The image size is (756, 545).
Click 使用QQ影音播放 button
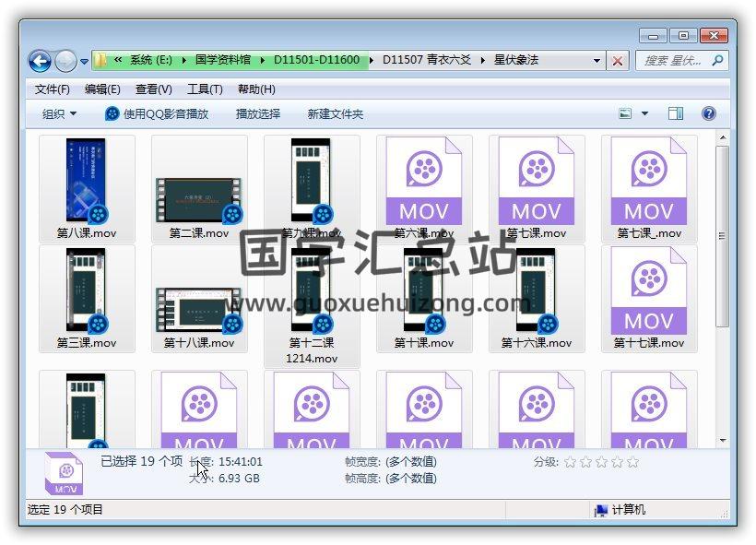point(157,114)
